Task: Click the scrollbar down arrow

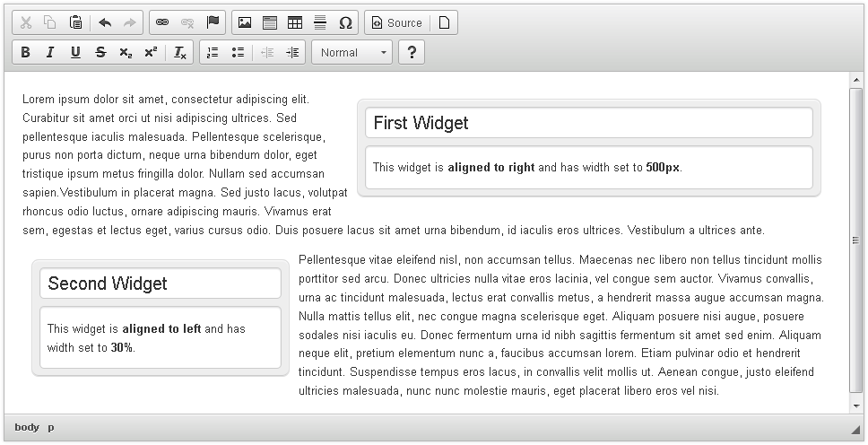Action: [856, 406]
